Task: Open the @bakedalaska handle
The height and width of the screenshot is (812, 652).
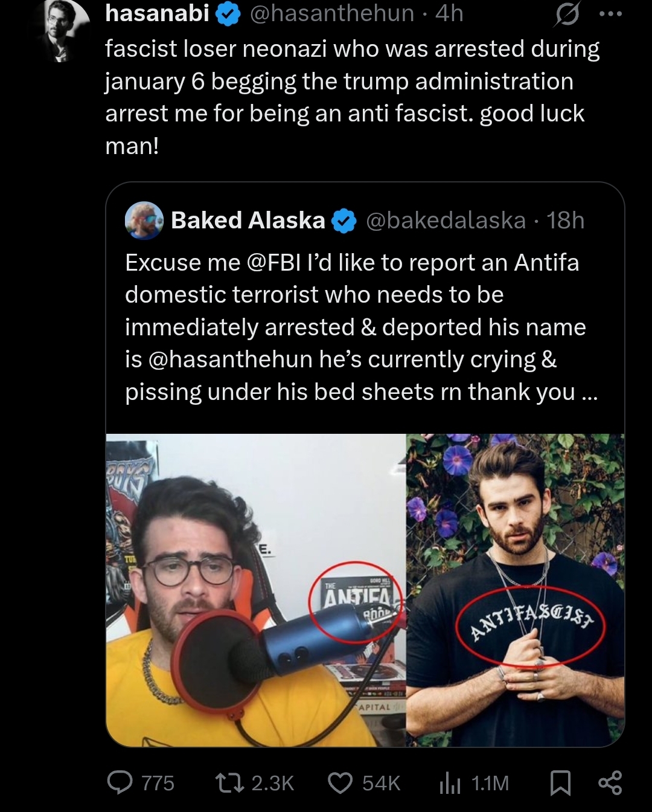Action: (446, 221)
